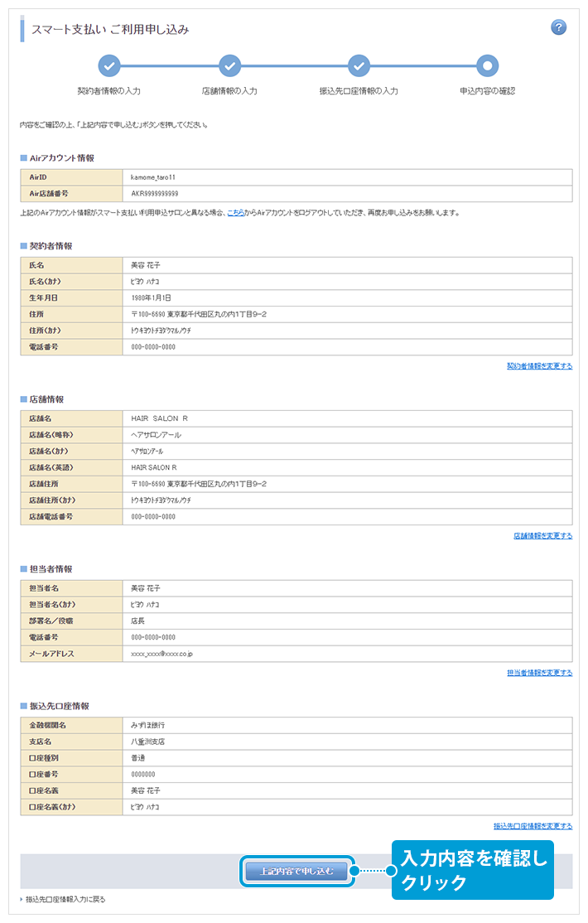The width and height of the screenshot is (588, 923).
Task: Click the 振込先口座情報の入力 step checkmark circle
Action: [359, 65]
